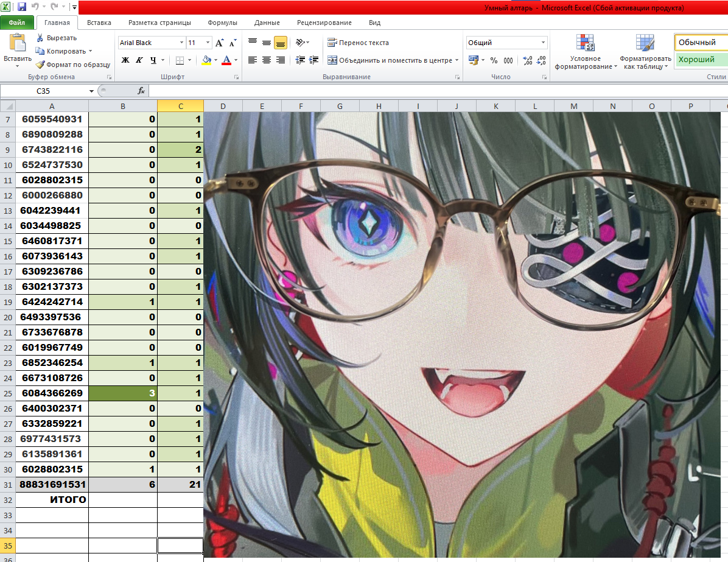Switch to Разметка страницы tab
This screenshot has width=728, height=562.
pyautogui.click(x=159, y=23)
